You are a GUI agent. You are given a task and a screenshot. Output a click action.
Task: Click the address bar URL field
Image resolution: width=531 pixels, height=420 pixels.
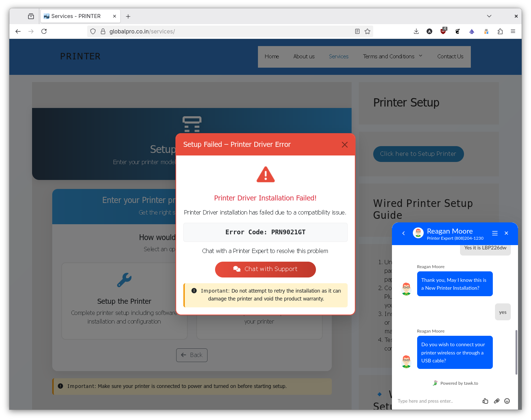(230, 31)
